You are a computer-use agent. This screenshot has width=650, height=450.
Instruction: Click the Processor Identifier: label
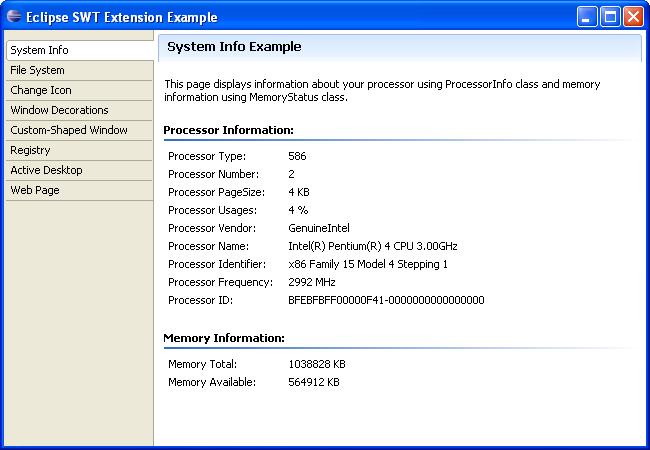(217, 264)
